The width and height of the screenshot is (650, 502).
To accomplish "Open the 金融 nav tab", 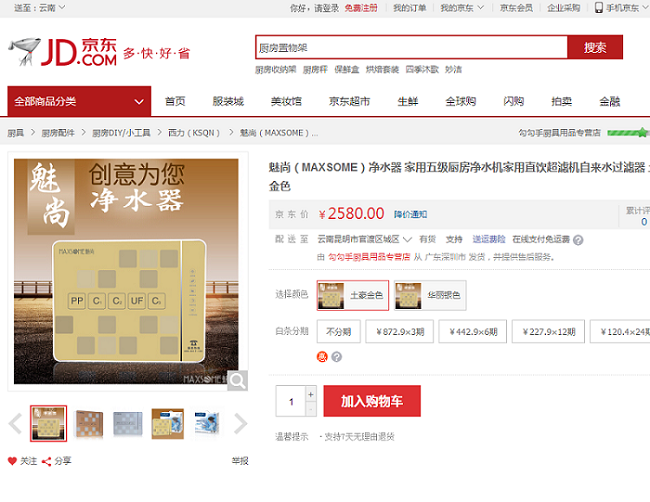I will [x=610, y=101].
